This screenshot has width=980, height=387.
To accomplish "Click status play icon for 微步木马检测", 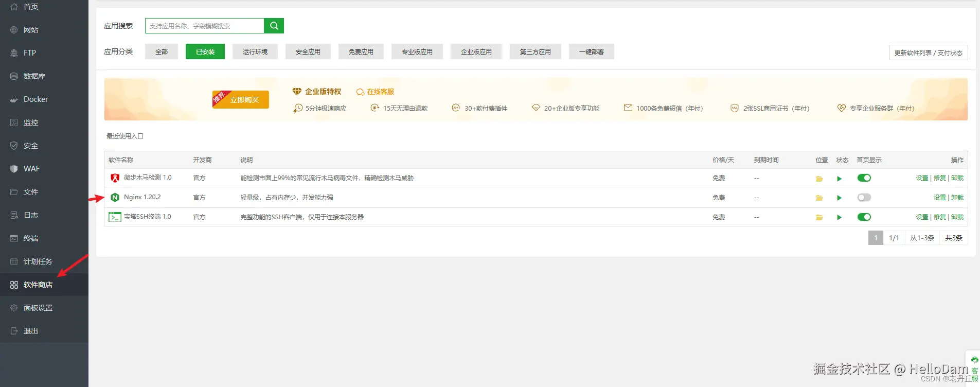I will 840,179.
